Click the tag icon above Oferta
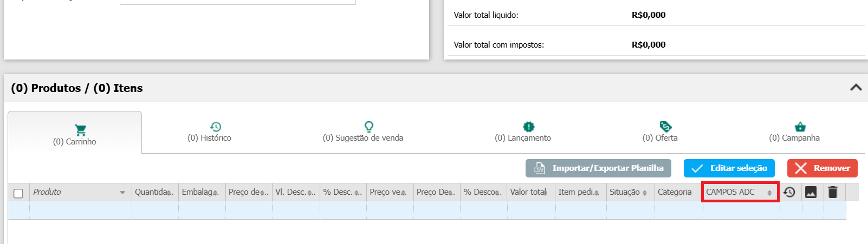The width and height of the screenshot is (868, 244). (x=666, y=127)
